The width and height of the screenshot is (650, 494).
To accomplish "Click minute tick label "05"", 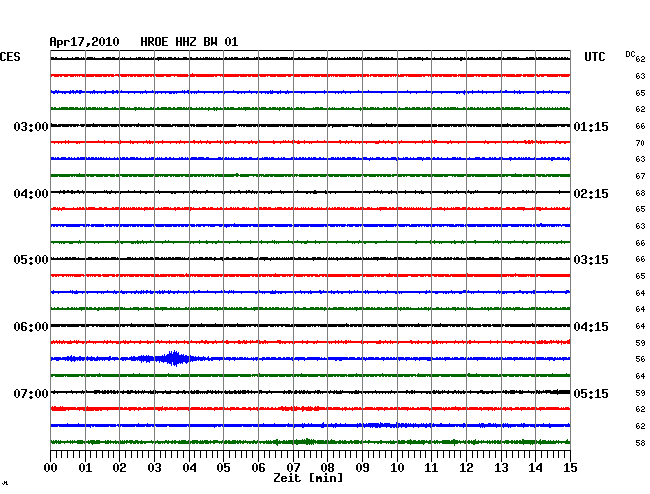I will [x=223, y=467].
